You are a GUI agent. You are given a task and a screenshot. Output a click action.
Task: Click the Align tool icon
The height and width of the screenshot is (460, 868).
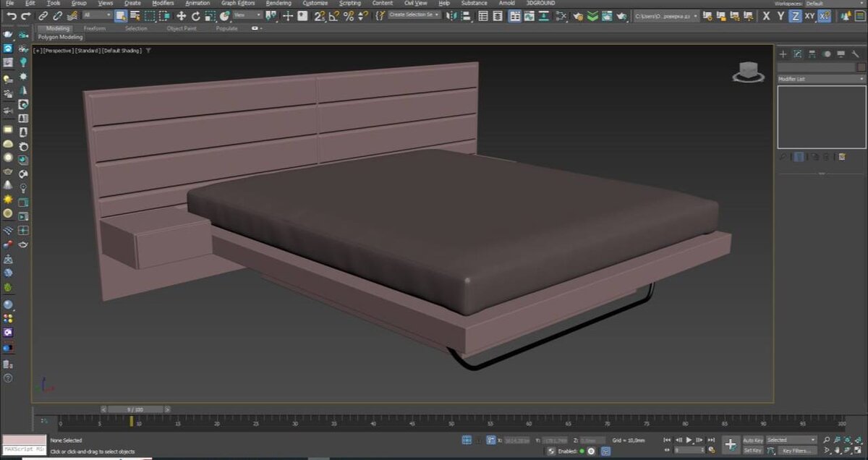(467, 15)
